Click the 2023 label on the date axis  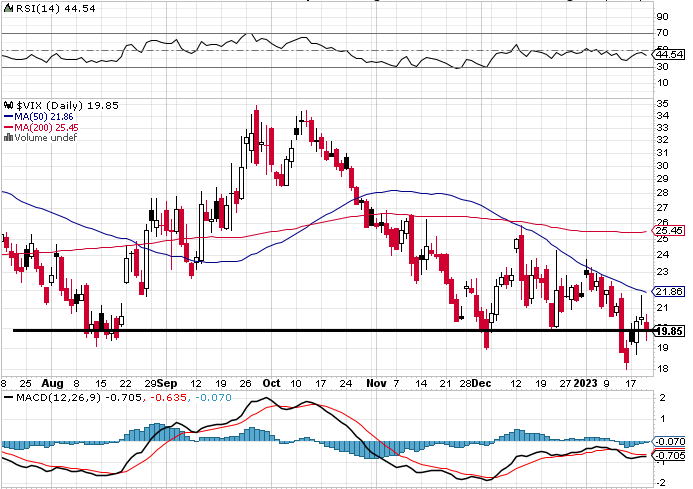click(585, 383)
